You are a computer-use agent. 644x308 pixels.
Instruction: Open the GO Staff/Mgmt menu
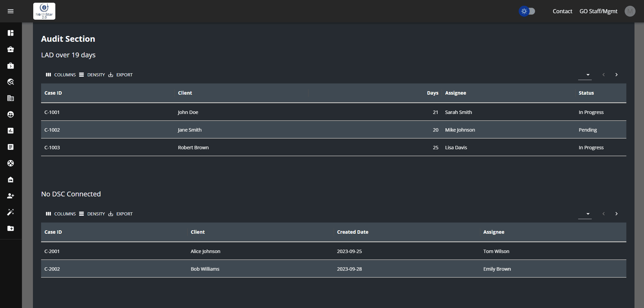(x=598, y=11)
